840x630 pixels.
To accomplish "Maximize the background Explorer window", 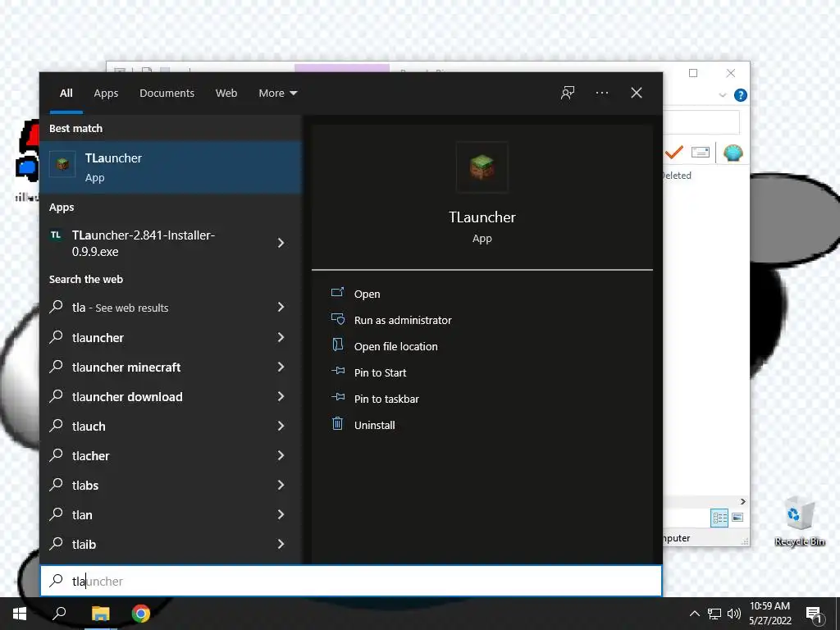I will point(693,73).
